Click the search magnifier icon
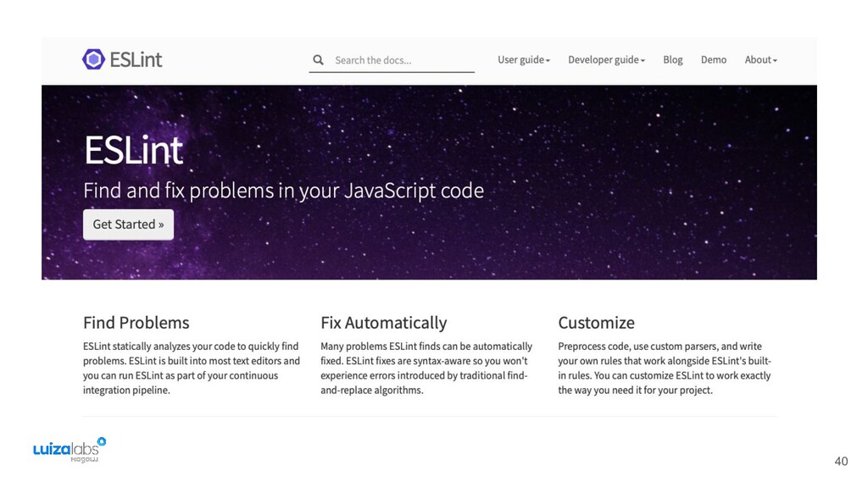This screenshot has height=488, width=868. tap(318, 60)
